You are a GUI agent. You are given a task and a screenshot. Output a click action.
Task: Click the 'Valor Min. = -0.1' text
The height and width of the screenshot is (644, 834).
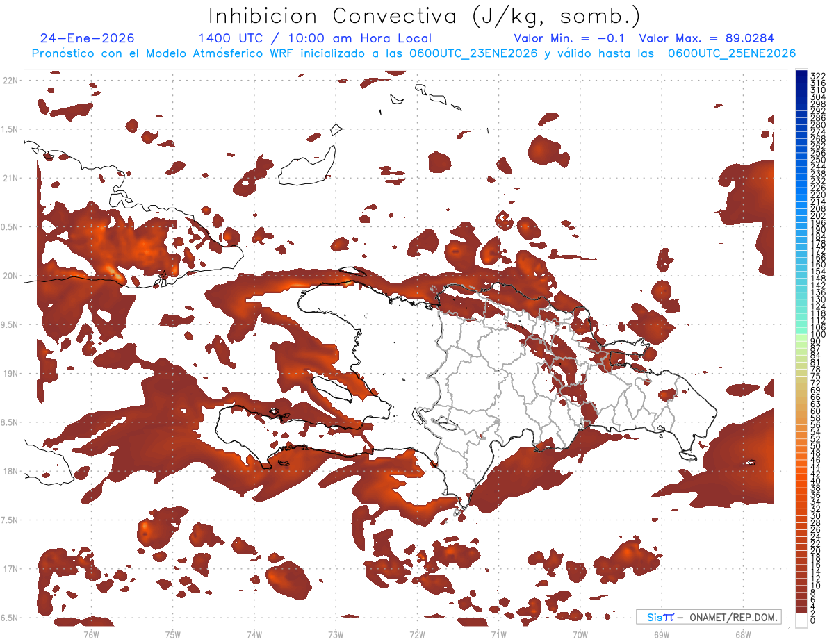[569, 38]
